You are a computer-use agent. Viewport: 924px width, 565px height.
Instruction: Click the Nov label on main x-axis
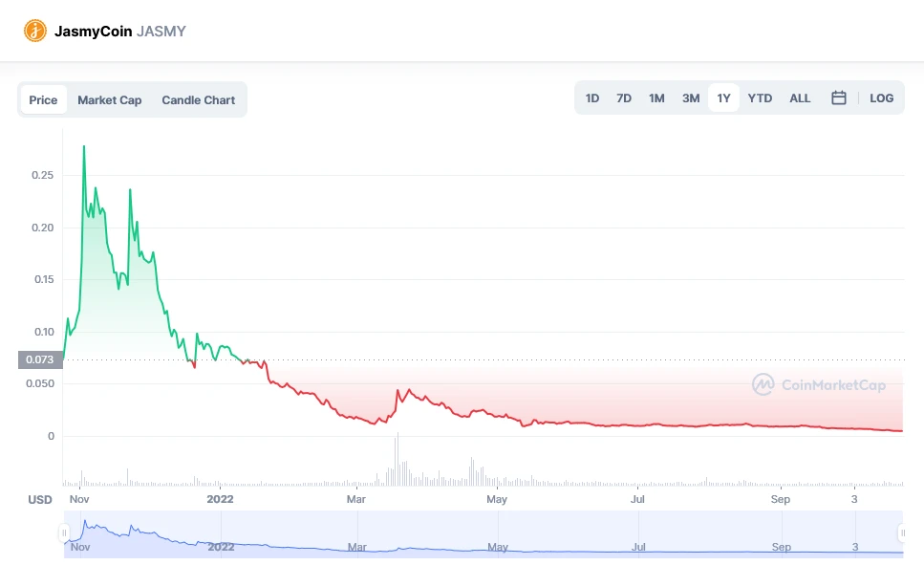click(79, 499)
